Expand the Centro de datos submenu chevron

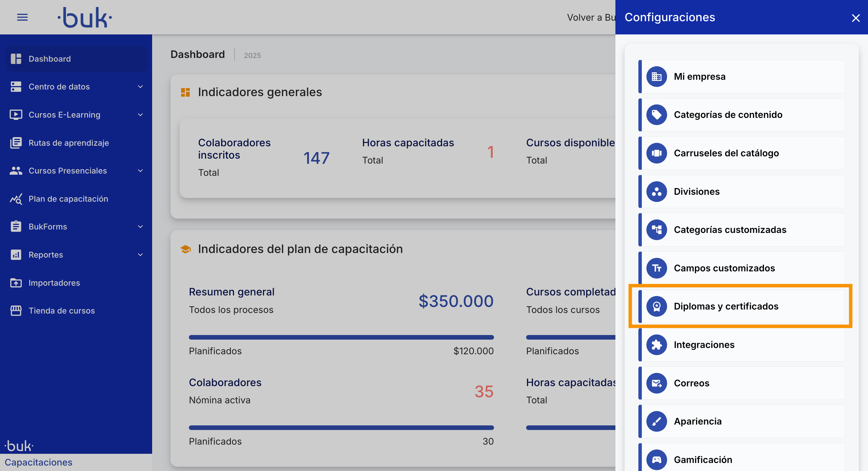tap(140, 87)
